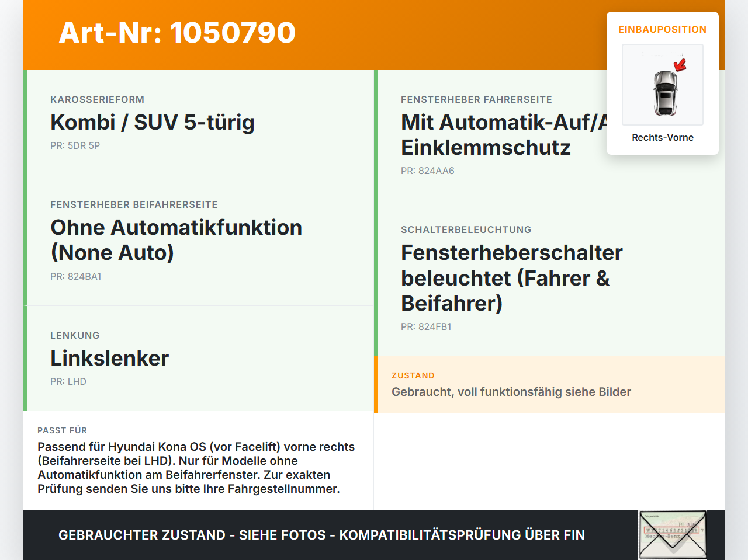Click the FENSTERHEBER FAHRERSEITE label
Image resolution: width=748 pixels, height=560 pixels.
click(x=476, y=99)
